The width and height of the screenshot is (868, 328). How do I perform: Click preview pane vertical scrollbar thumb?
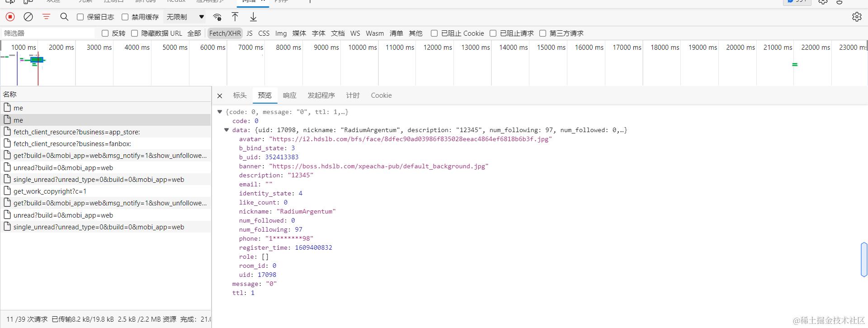click(864, 260)
